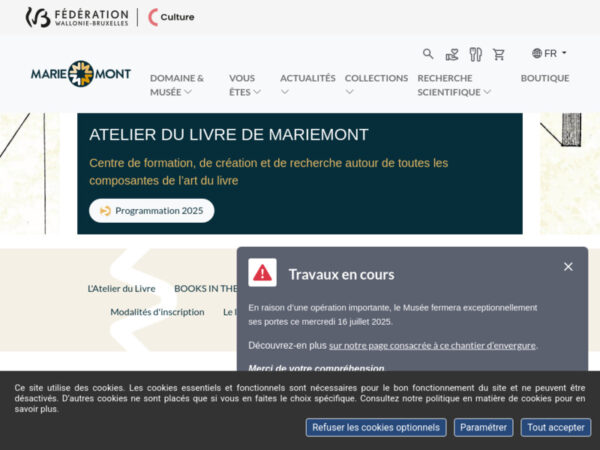The image size is (600, 450).
Task: Expand the Actualités menu chevron
Action: coord(285,92)
